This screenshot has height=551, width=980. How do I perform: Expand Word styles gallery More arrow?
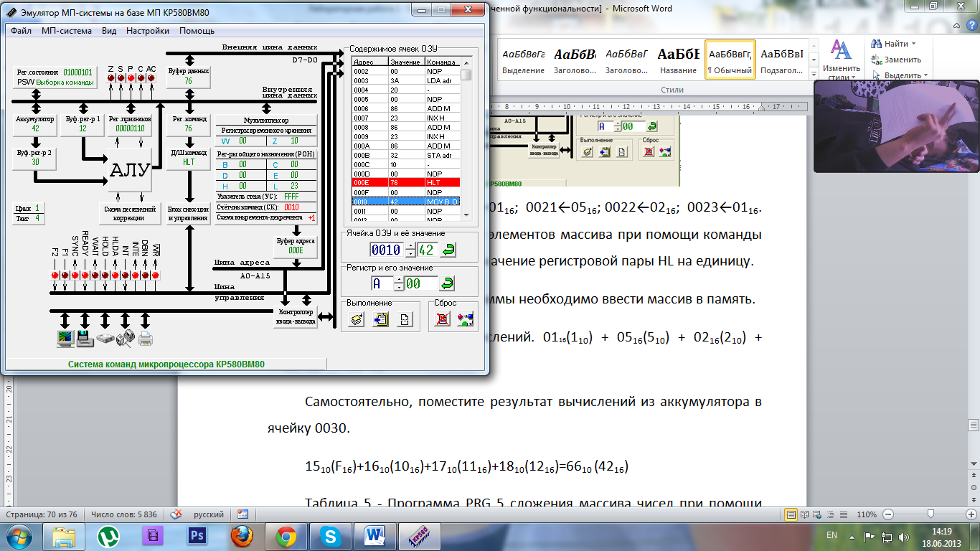813,72
